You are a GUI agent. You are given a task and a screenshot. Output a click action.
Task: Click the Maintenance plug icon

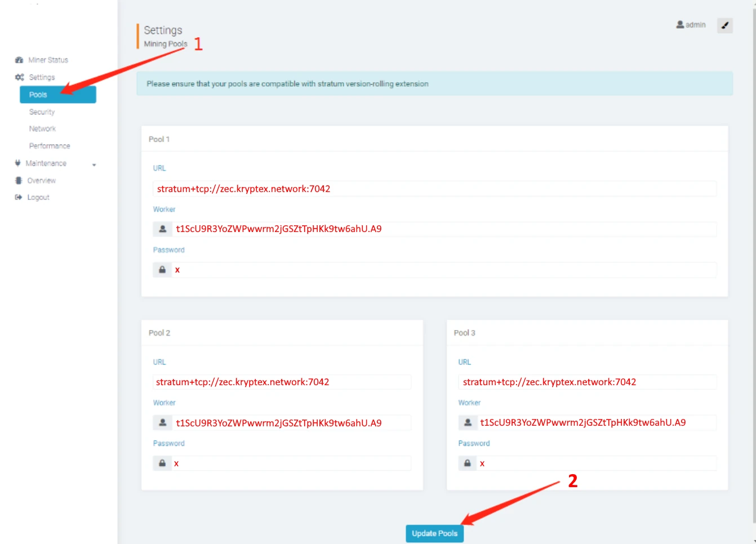(18, 163)
